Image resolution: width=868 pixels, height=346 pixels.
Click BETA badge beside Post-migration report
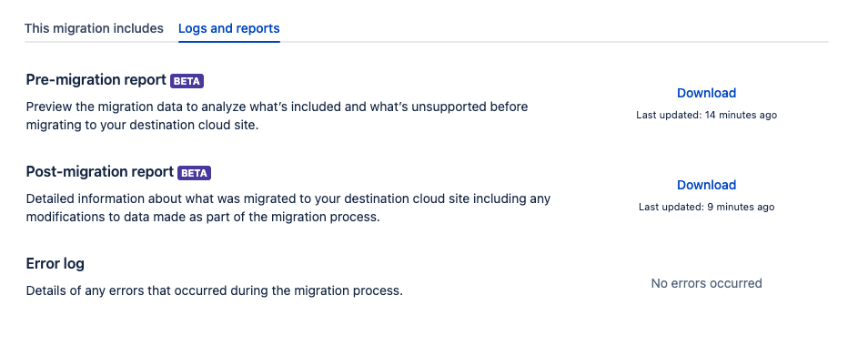click(195, 173)
